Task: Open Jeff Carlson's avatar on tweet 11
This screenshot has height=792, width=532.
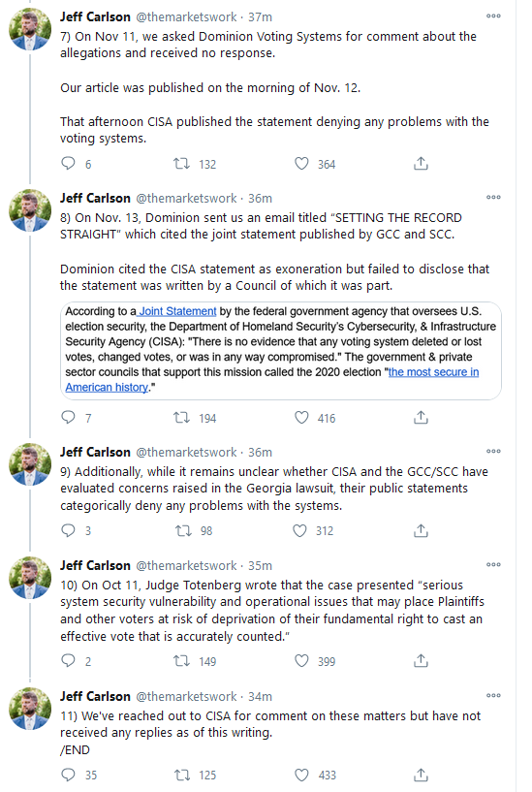Action: pyautogui.click(x=30, y=709)
